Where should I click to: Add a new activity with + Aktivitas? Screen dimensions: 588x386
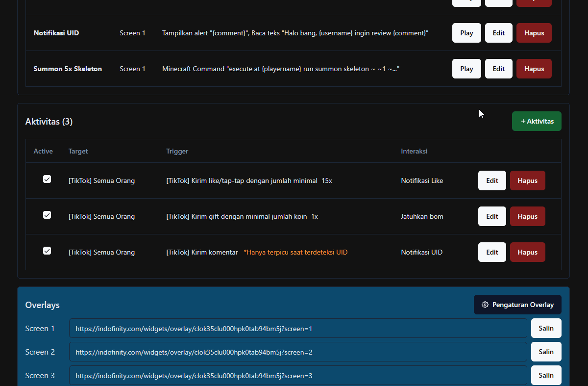point(537,121)
